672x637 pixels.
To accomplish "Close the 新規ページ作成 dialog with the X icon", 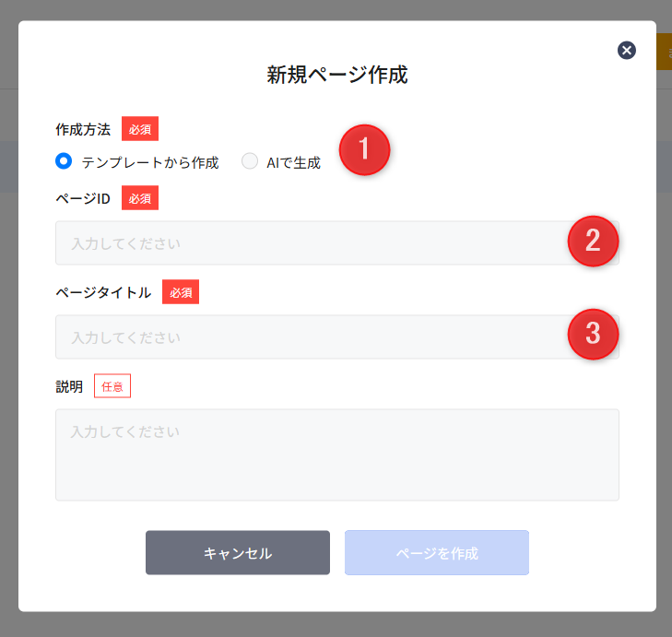I will 627,50.
